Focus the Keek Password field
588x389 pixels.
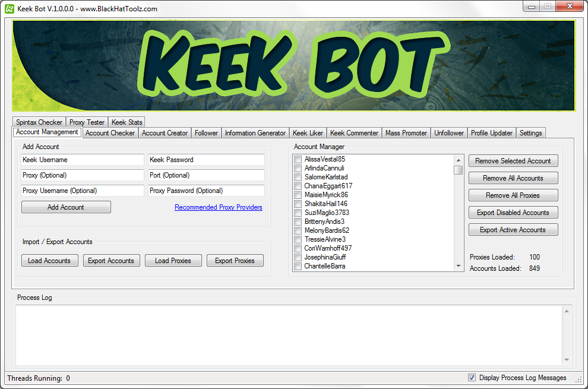click(206, 160)
